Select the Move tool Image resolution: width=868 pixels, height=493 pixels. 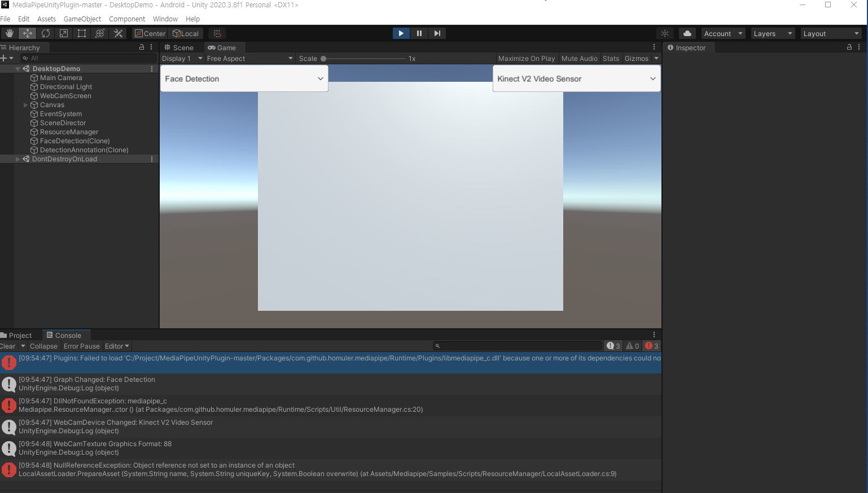tap(27, 33)
